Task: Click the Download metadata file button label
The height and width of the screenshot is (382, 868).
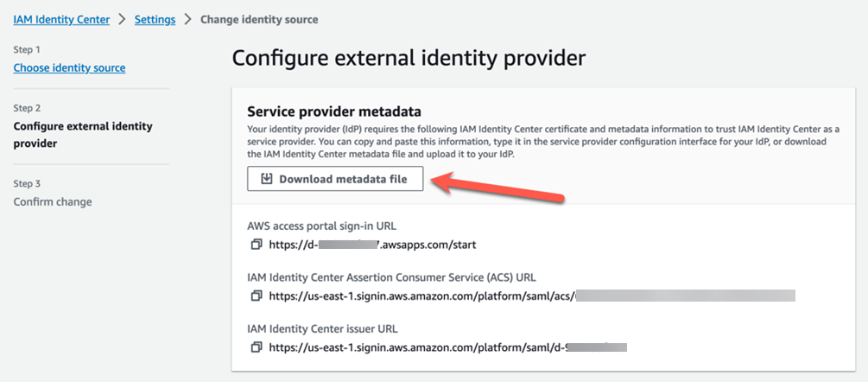Action: 343,179
